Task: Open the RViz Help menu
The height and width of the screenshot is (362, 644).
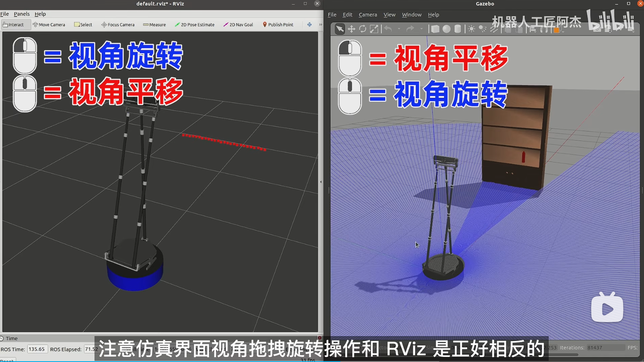Action: pyautogui.click(x=40, y=14)
